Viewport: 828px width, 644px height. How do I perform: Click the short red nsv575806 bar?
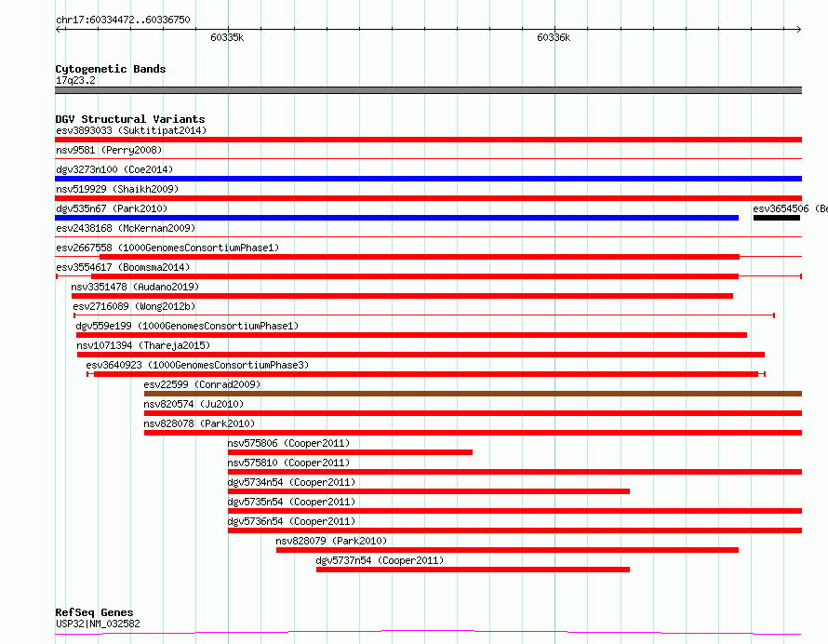point(350,452)
